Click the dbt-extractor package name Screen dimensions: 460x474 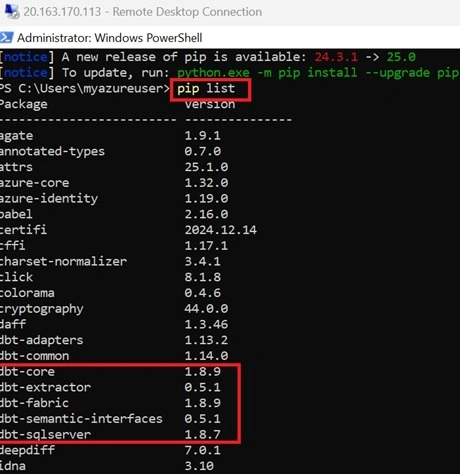(x=45, y=387)
